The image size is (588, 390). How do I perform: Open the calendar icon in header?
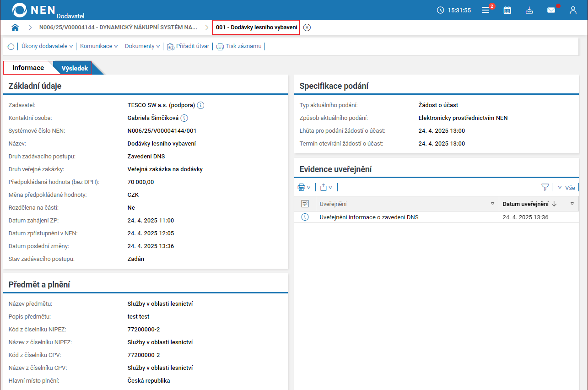click(x=507, y=10)
